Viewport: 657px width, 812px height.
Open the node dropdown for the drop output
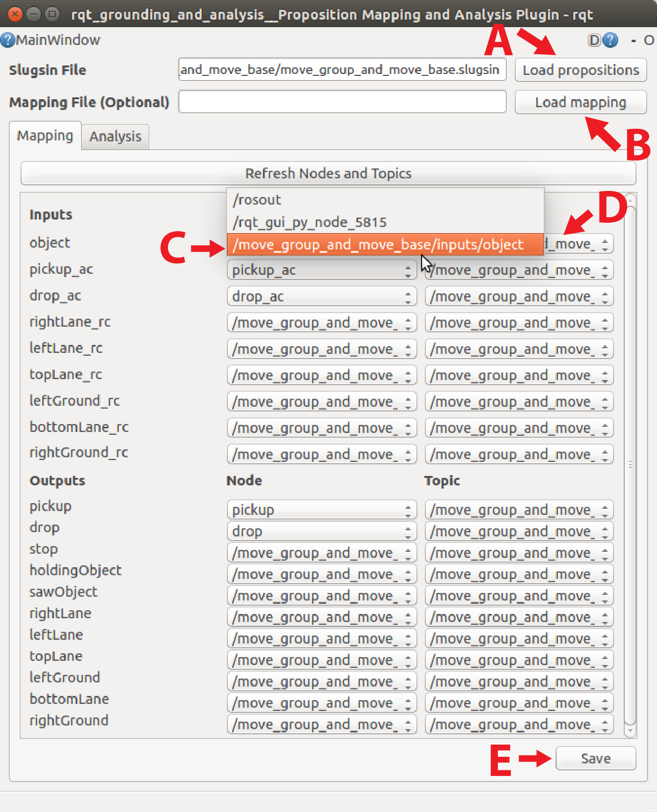(321, 532)
